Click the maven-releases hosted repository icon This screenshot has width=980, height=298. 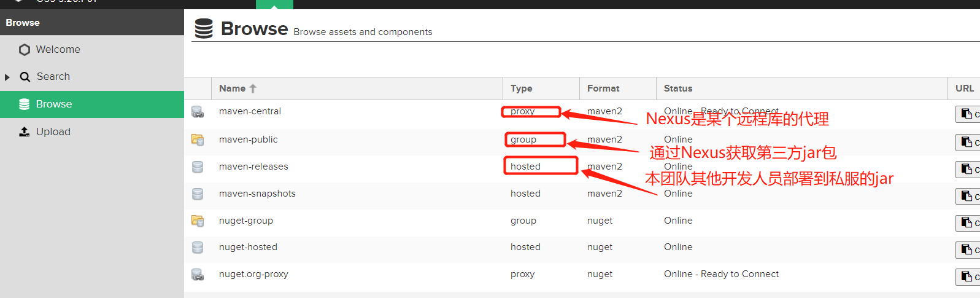point(198,167)
